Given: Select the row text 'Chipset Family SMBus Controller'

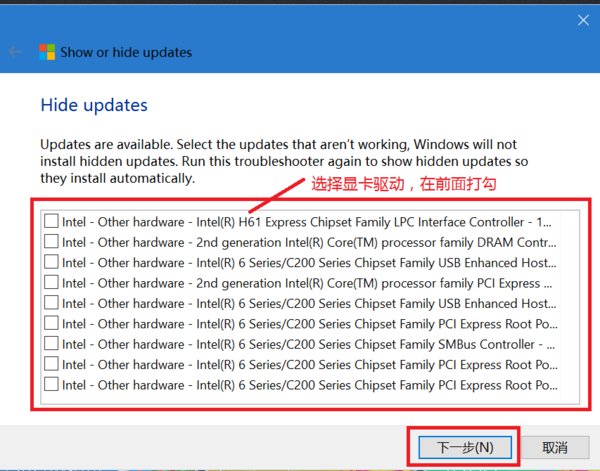Looking at the screenshot, I should coord(444,344).
